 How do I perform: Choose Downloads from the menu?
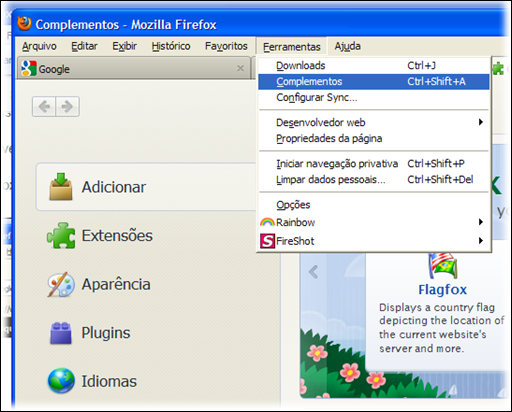tap(374, 66)
